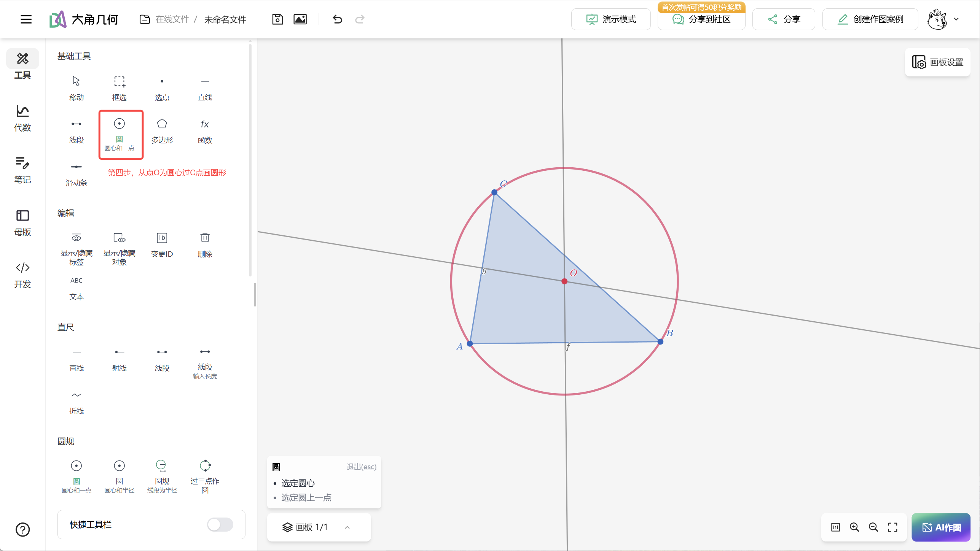Toggle the quick toolbar (快捷工具栏) switch

point(220,524)
